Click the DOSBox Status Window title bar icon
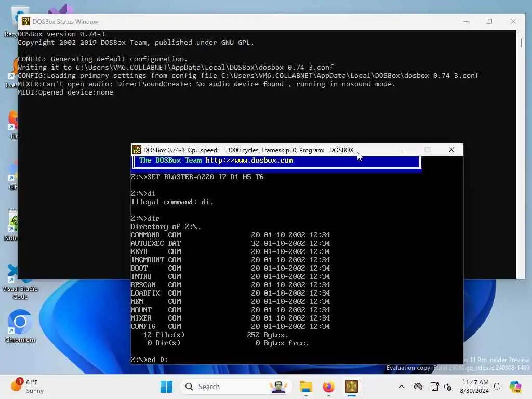This screenshot has height=399, width=532. [26, 21]
